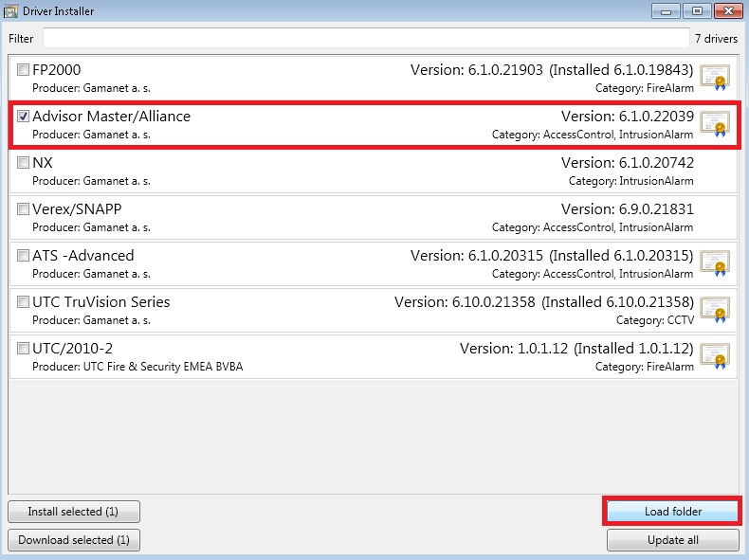Click UTC/2010-2's Category: FireAlarm text

[645, 367]
